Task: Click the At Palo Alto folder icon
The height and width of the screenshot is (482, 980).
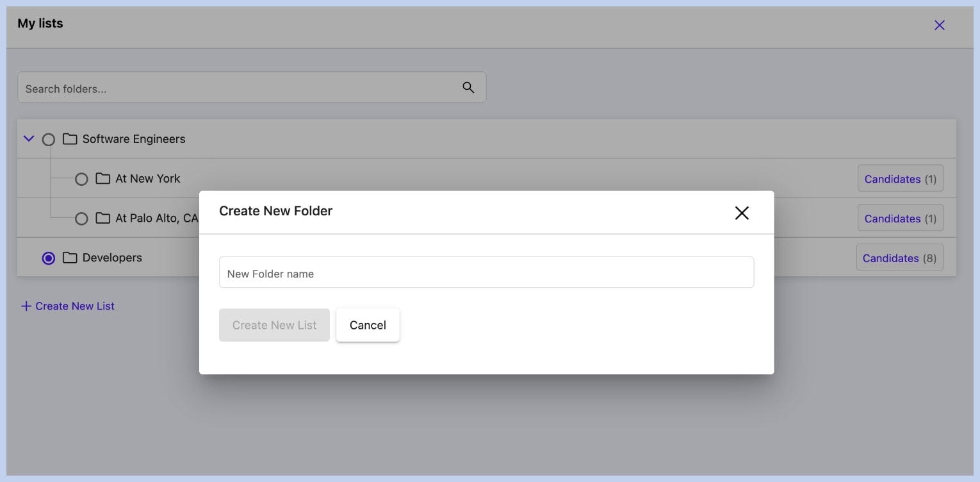Action: 102,219
